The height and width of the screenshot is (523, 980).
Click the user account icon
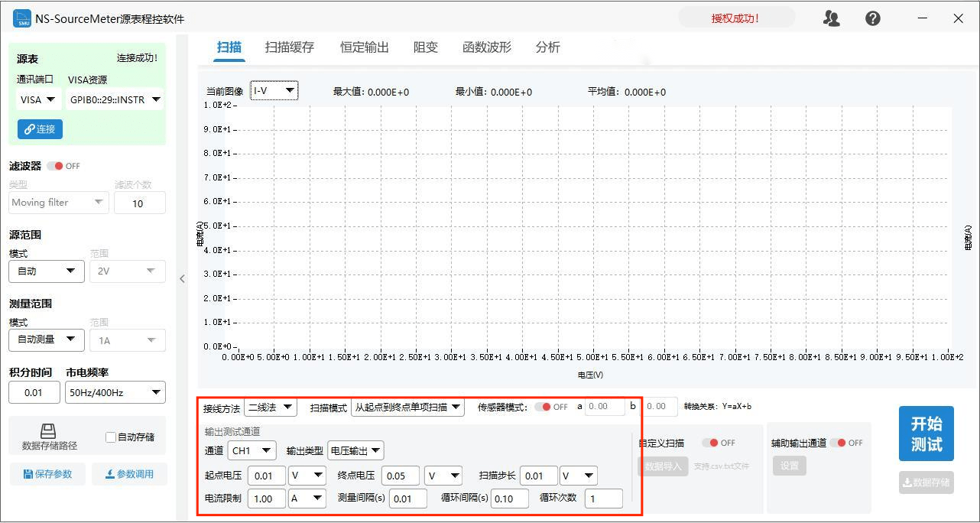[832, 18]
